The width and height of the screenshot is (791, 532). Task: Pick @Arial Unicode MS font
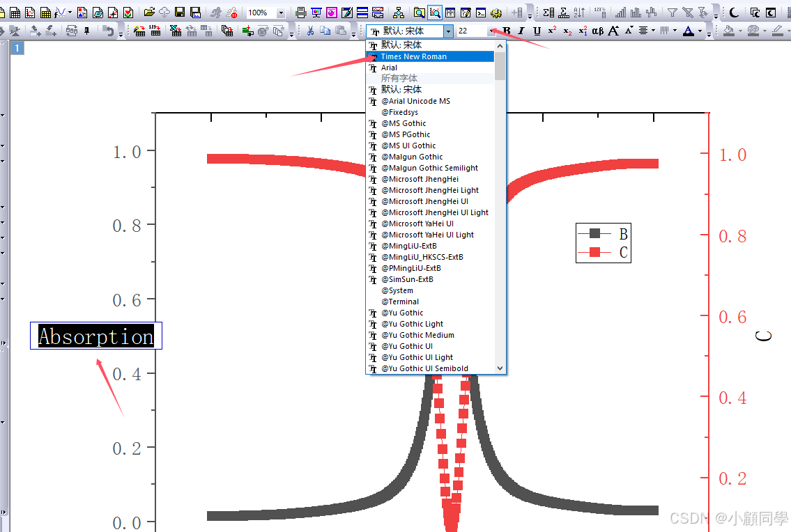pos(430,101)
